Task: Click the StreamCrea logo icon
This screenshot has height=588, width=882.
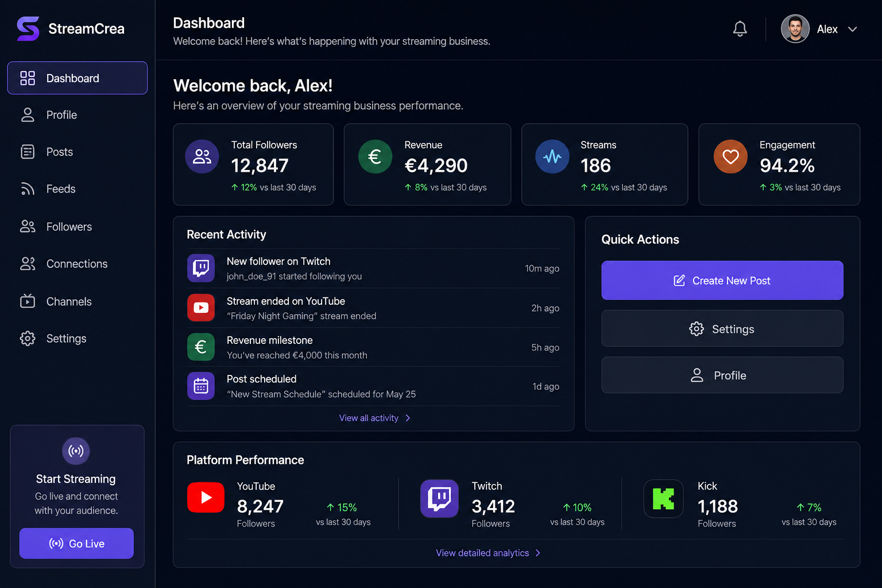Action: 28,29
